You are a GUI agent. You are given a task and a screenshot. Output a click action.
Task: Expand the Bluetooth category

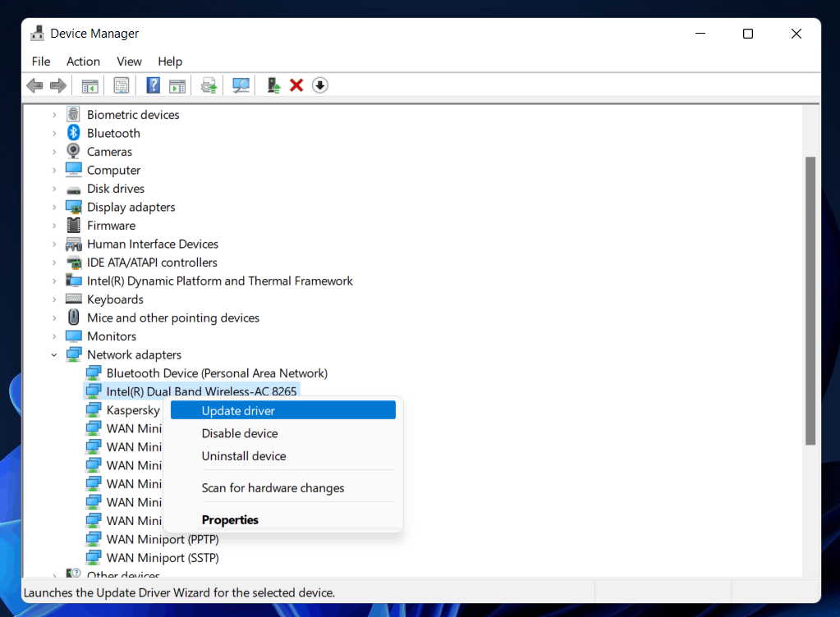click(x=54, y=133)
